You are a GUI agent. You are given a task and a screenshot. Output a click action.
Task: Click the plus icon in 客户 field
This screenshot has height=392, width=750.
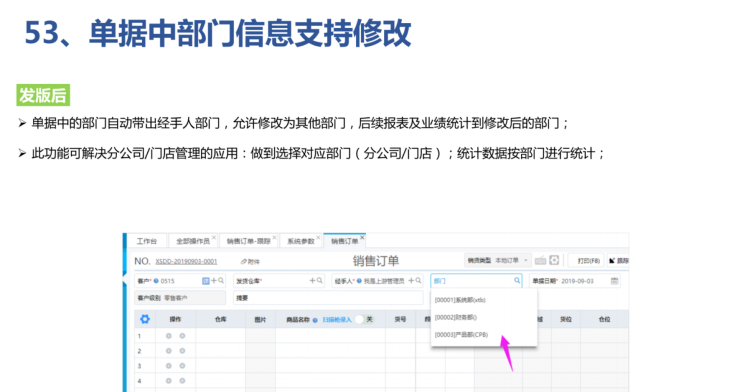pyautogui.click(x=214, y=281)
